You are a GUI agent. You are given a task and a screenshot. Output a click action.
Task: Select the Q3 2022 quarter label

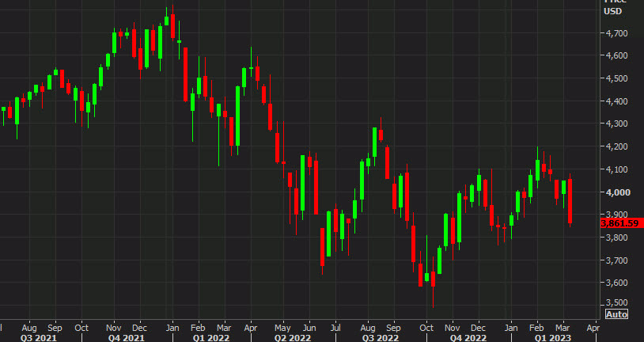pos(381,338)
